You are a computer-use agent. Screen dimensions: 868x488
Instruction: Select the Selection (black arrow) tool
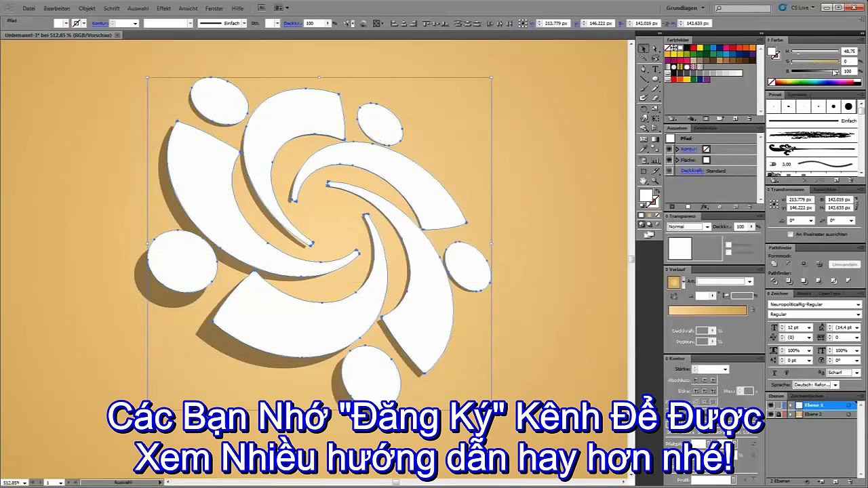coord(644,49)
